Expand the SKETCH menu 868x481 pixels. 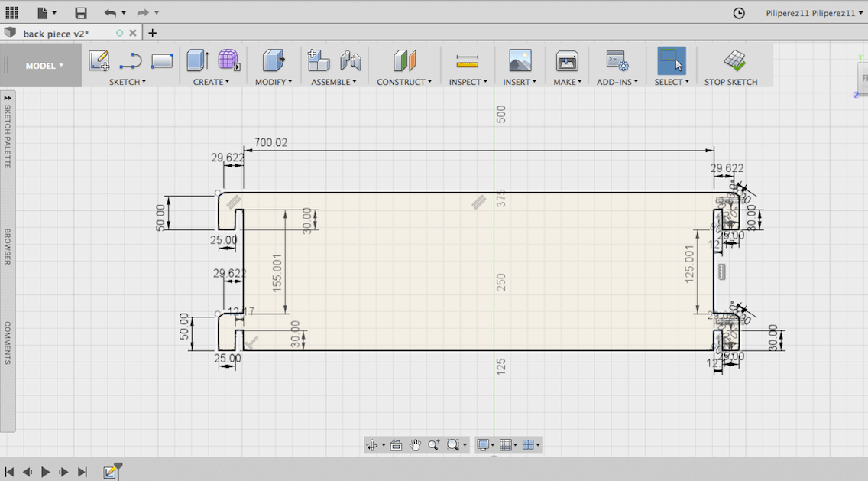click(x=128, y=82)
